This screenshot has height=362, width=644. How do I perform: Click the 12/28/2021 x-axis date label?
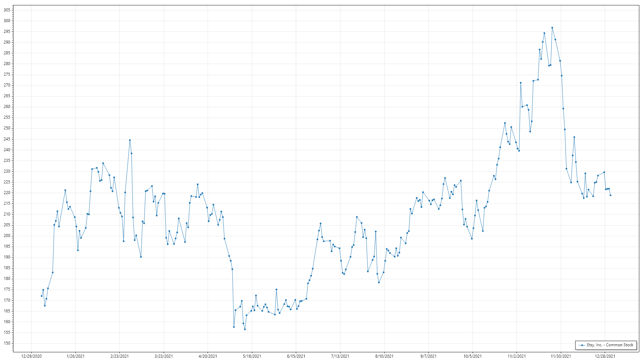click(x=605, y=356)
